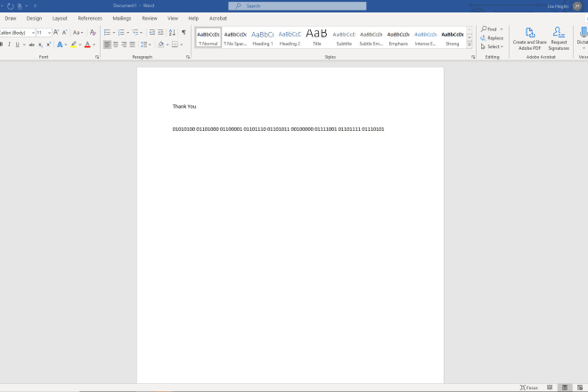Apply superscript formatting
Screen dimensions: 588x392
point(49,45)
